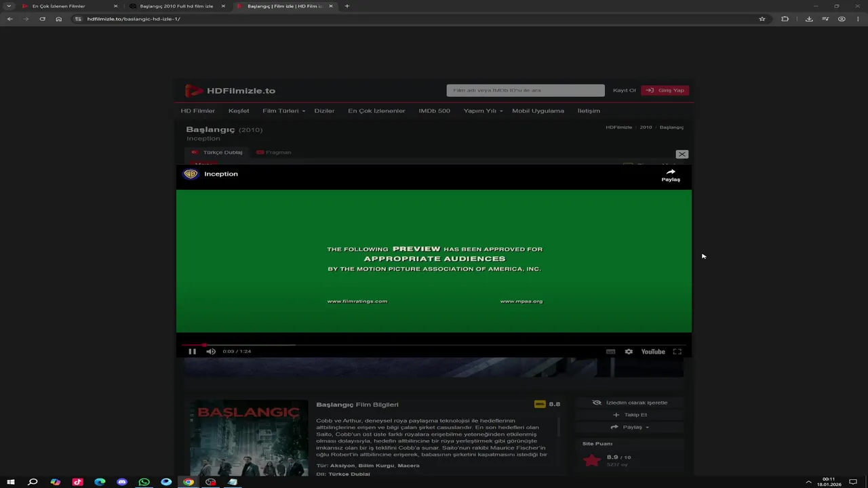This screenshot has height=488, width=868.
Task: Click the HDFilmizle.to logo
Action: tap(231, 91)
